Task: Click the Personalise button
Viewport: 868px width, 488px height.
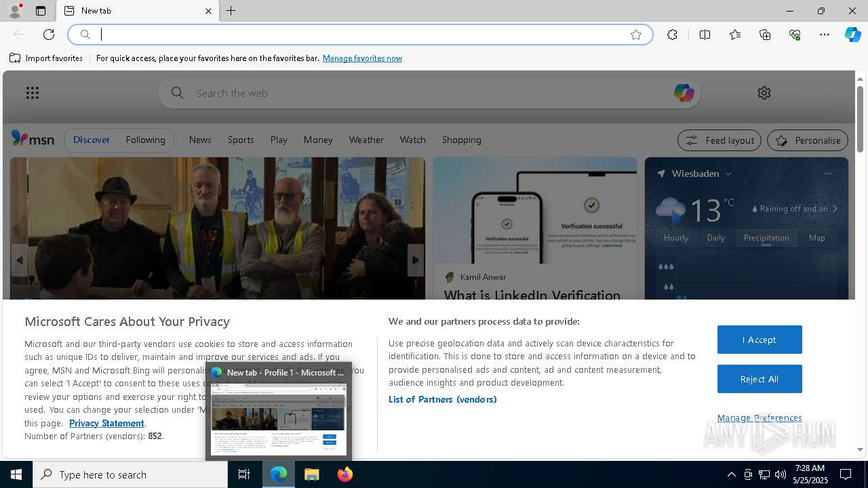Action: pos(808,140)
